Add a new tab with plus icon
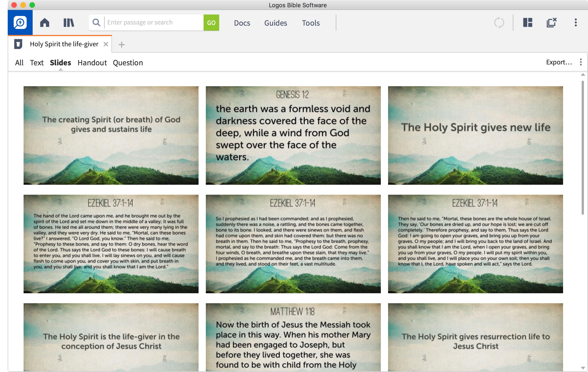This screenshot has width=588, height=372. coord(121,44)
